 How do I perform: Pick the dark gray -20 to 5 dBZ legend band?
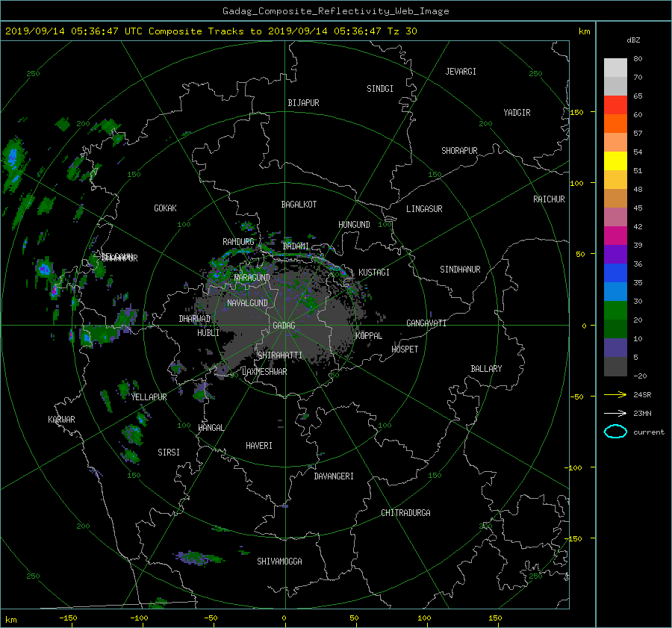(x=615, y=367)
